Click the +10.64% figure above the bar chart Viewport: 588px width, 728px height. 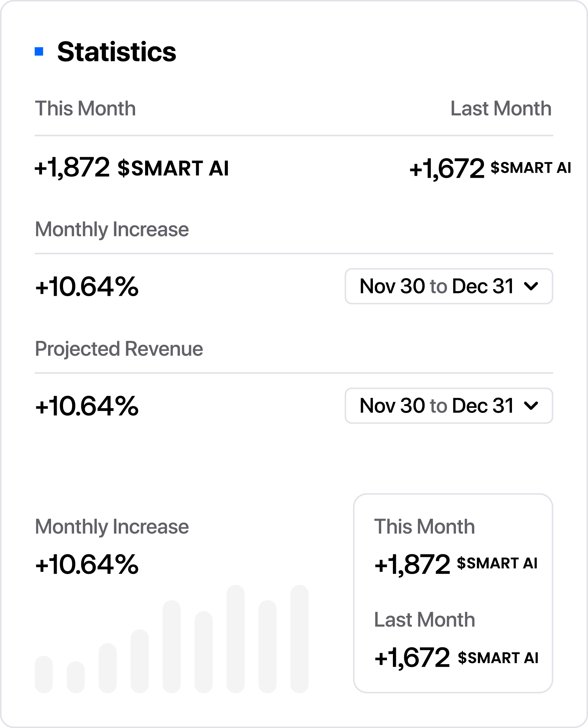click(x=87, y=564)
